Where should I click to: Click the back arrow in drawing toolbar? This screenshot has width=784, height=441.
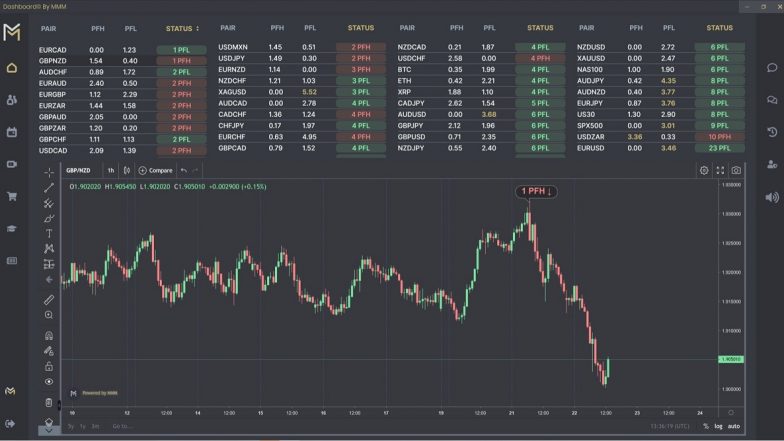49,280
